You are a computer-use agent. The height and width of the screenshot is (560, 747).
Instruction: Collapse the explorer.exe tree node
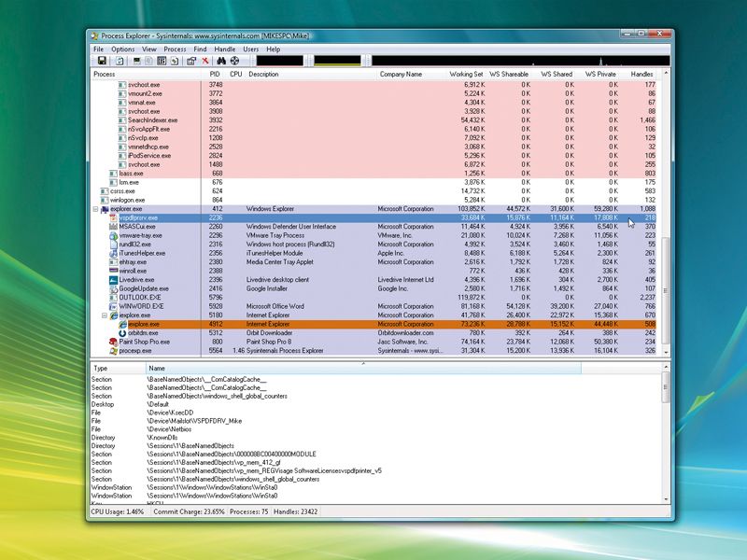coord(93,209)
